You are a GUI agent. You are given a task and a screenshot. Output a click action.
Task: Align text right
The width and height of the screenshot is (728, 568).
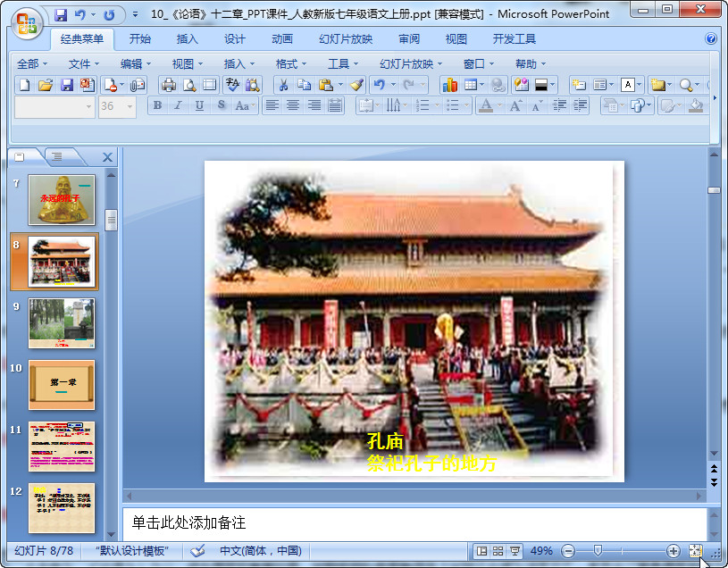(314, 105)
